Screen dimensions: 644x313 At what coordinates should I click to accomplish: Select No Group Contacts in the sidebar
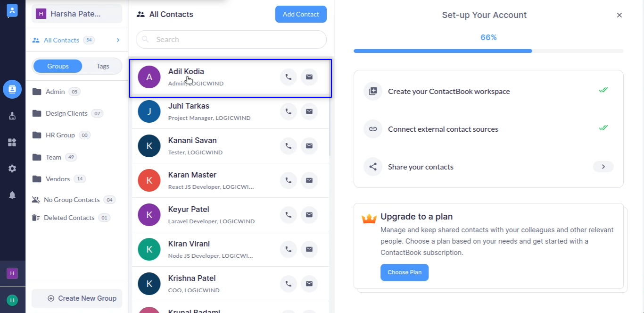click(72, 200)
